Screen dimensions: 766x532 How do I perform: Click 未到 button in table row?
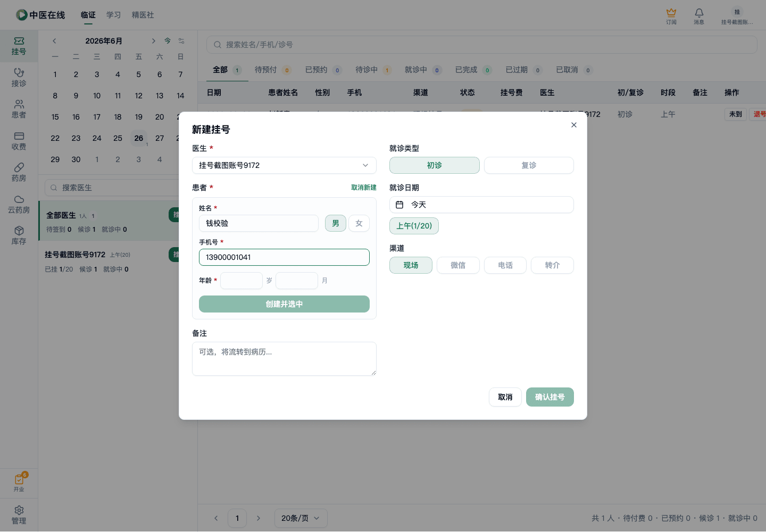tap(736, 114)
